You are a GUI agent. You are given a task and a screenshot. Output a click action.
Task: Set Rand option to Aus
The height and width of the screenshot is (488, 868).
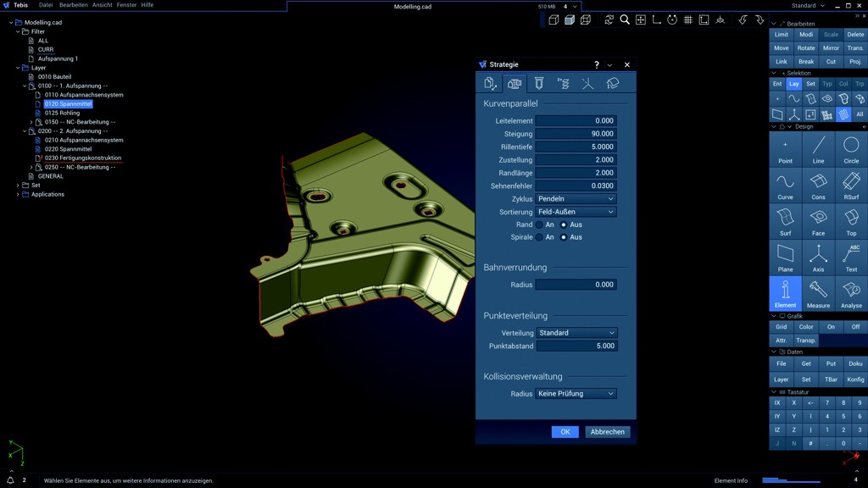tap(564, 225)
